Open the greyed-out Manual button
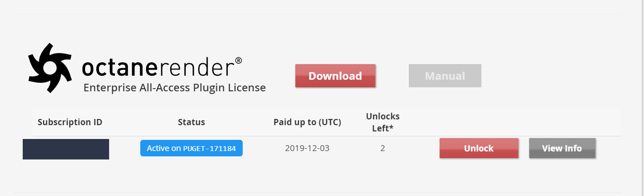This screenshot has height=196, width=644. click(x=445, y=76)
